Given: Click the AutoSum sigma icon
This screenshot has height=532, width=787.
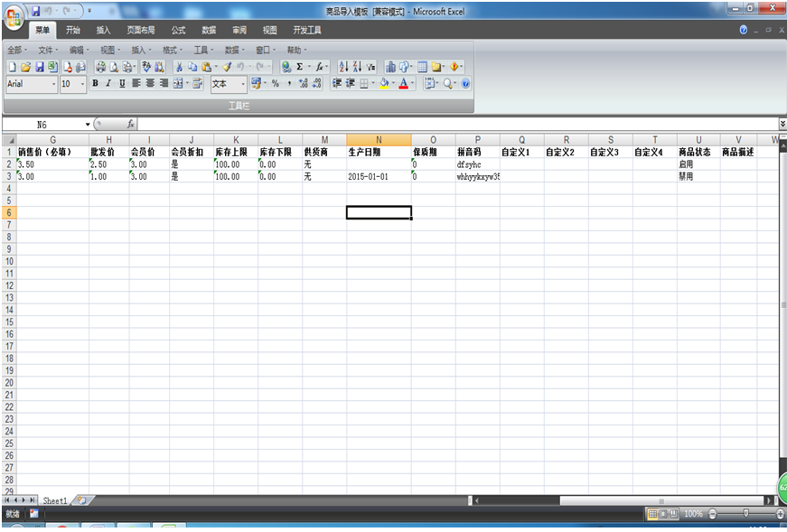Looking at the screenshot, I should [299, 67].
